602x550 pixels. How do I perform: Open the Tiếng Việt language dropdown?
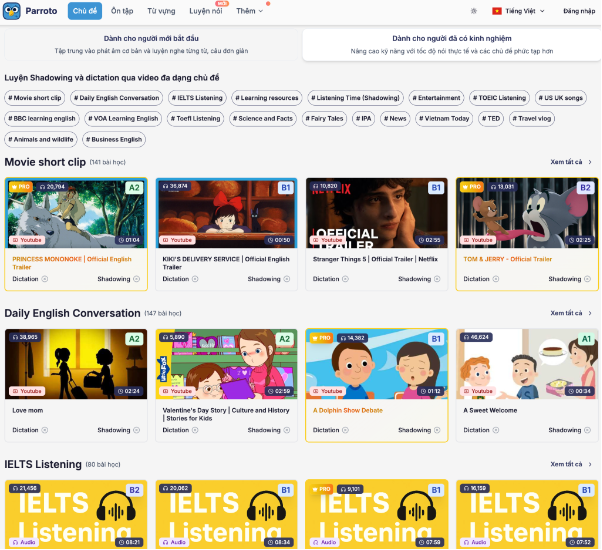(x=516, y=11)
